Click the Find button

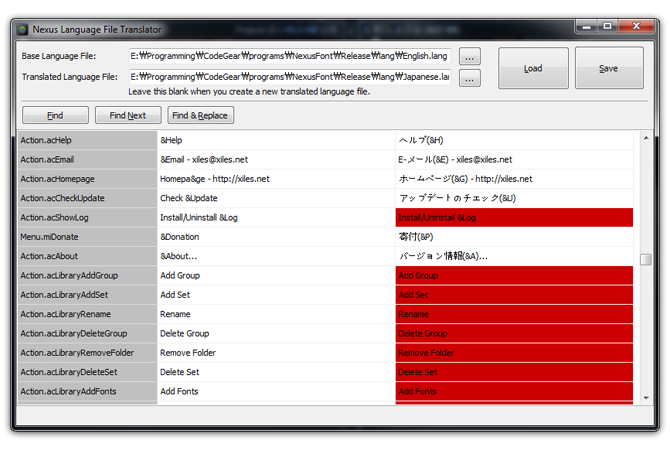coord(55,115)
